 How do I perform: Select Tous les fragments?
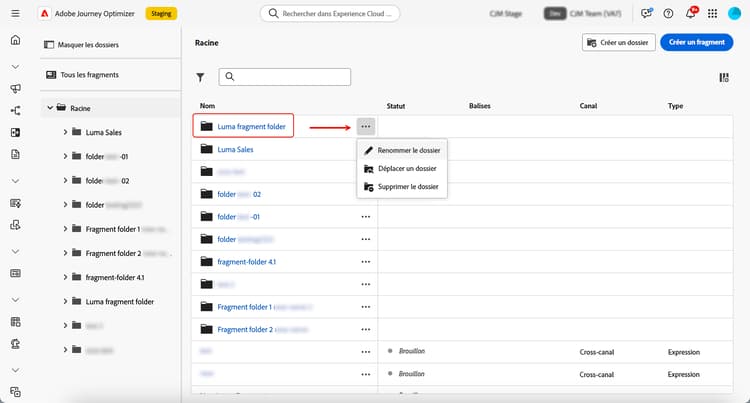tap(82, 75)
